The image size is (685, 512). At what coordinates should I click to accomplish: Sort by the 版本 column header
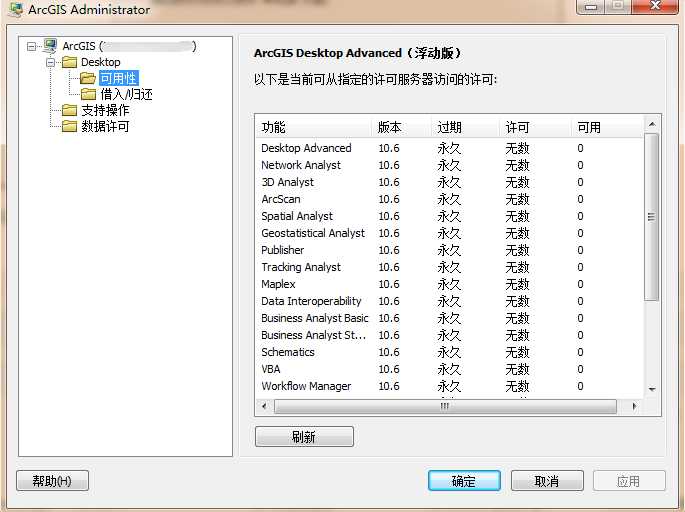click(401, 127)
